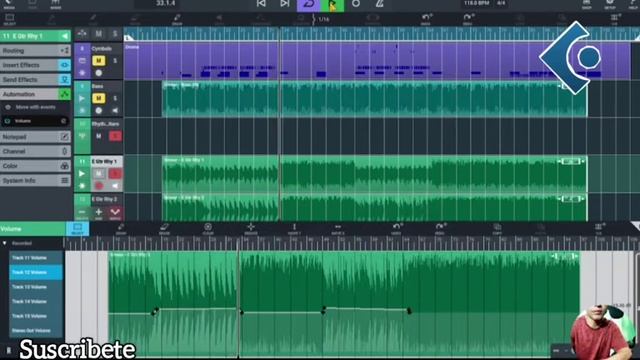Redo via the arrange toolbar redo icon
This screenshot has height=360, width=640.
pyautogui.click(x=468, y=19)
